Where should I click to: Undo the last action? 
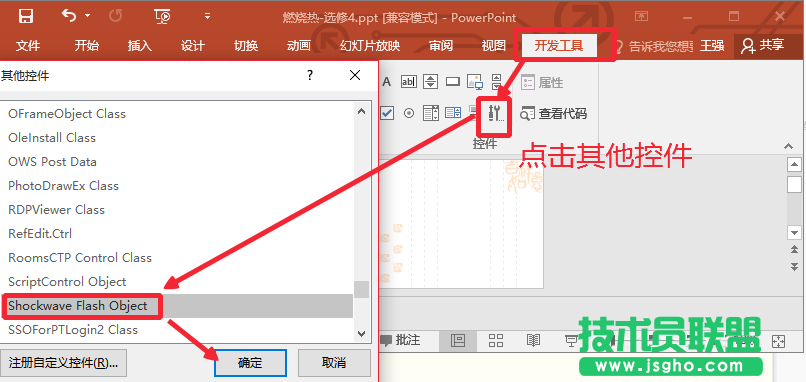tap(69, 15)
